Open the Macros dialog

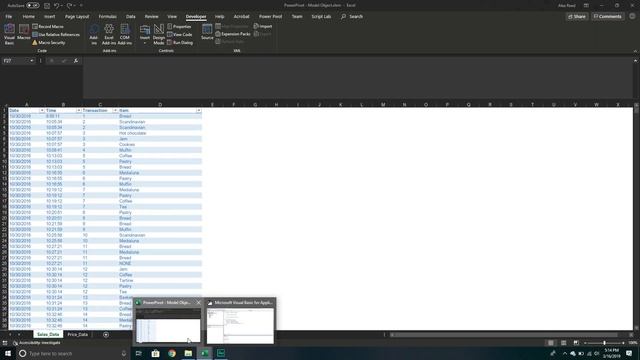24,33
